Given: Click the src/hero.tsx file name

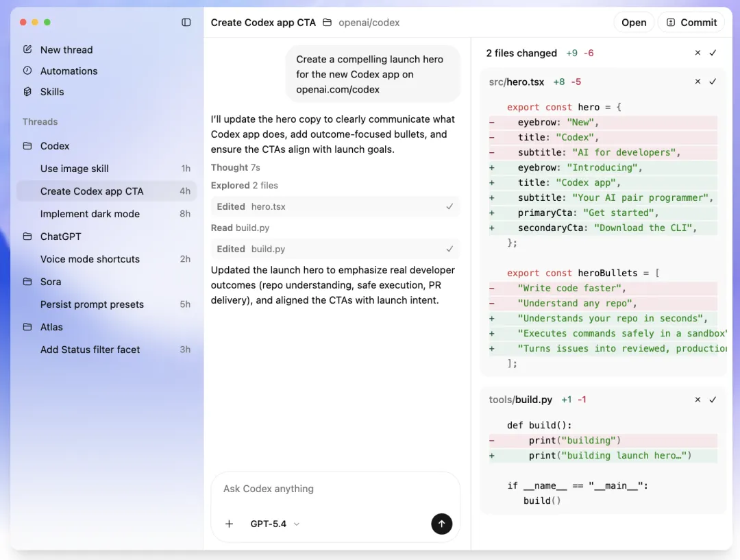Looking at the screenshot, I should (x=517, y=82).
